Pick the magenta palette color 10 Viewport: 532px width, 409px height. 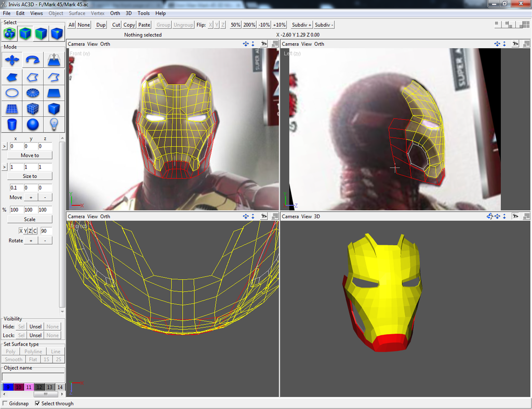click(x=19, y=387)
